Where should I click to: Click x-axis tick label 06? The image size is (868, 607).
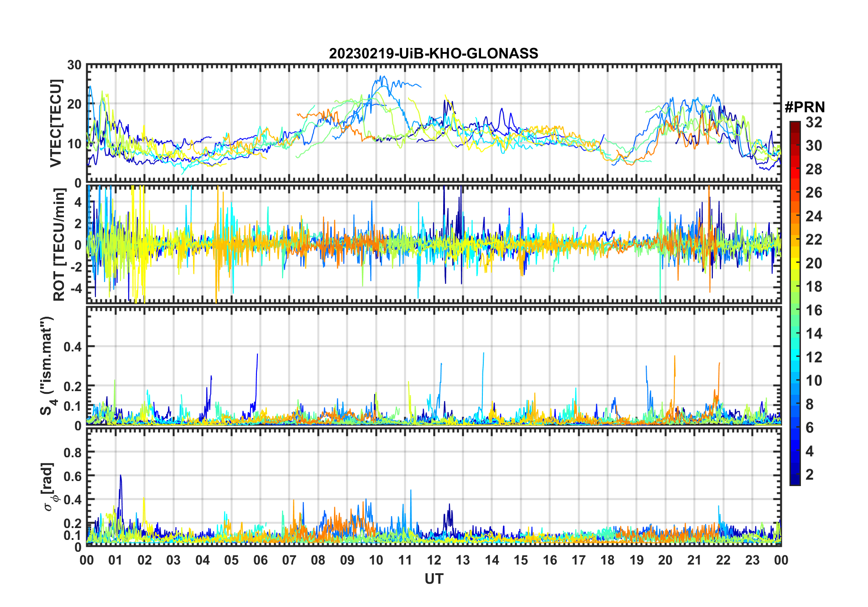(260, 560)
